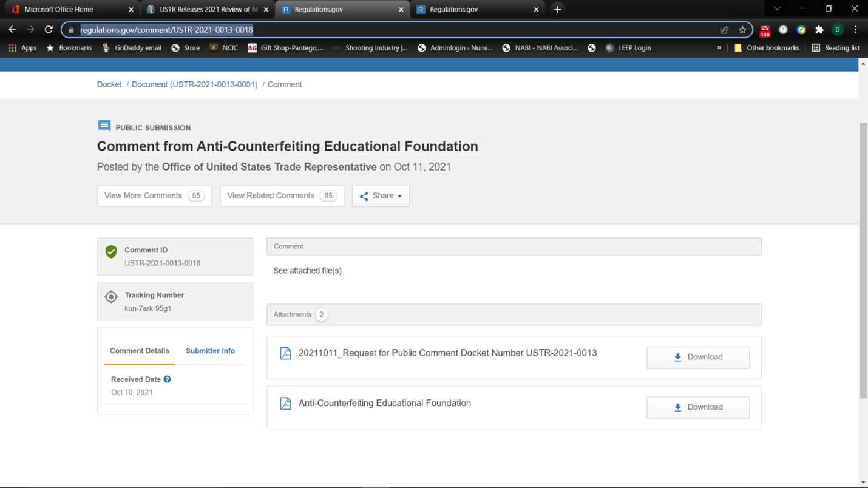
Task: Open the Chrome three-dot menu
Action: (855, 30)
